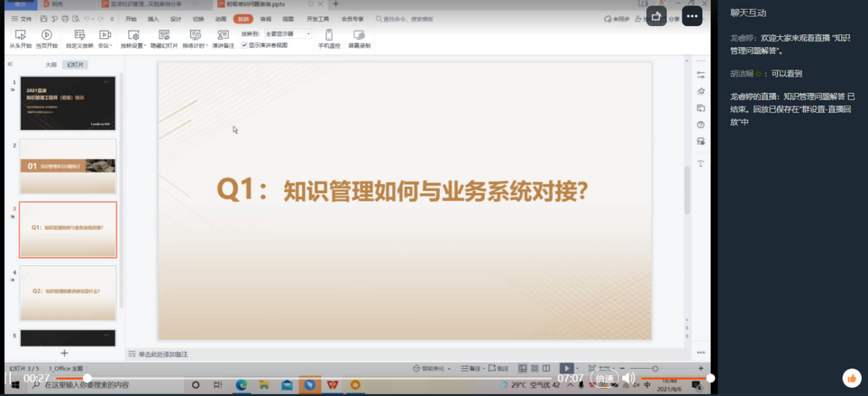Mute the video with the speaker icon

[628, 378]
